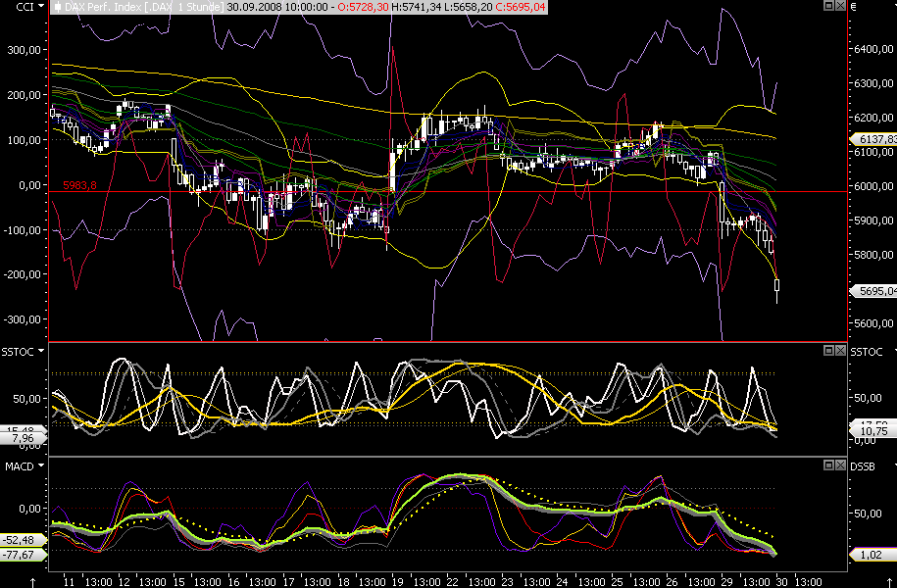
Task: Close the SSTOC indicator panel
Action: (x=840, y=350)
